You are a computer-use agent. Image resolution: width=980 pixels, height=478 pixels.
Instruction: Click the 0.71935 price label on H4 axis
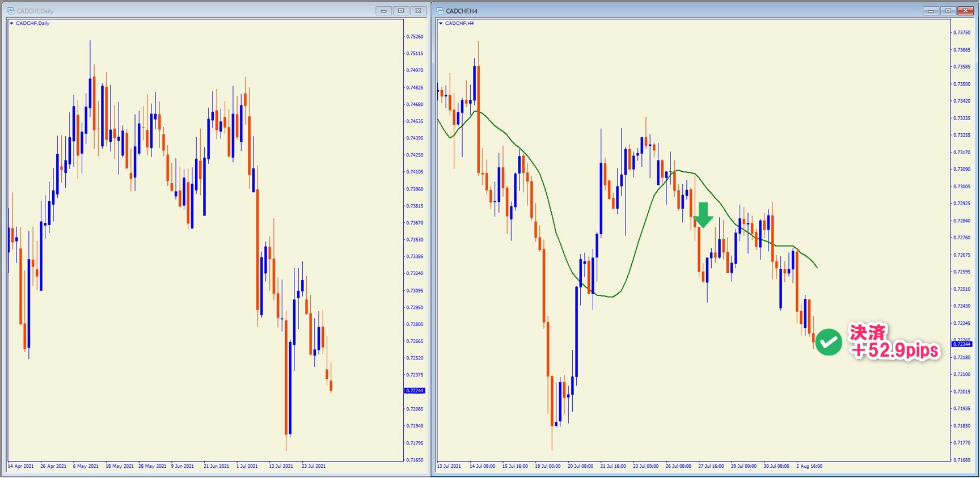pos(962,409)
